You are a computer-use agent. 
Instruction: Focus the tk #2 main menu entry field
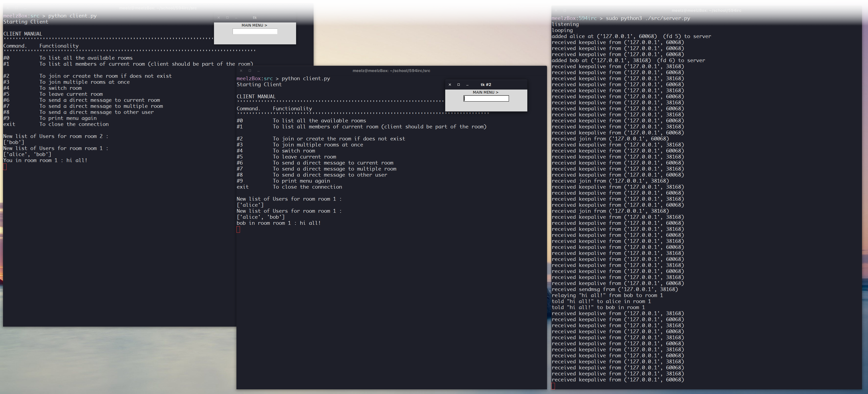[486, 98]
